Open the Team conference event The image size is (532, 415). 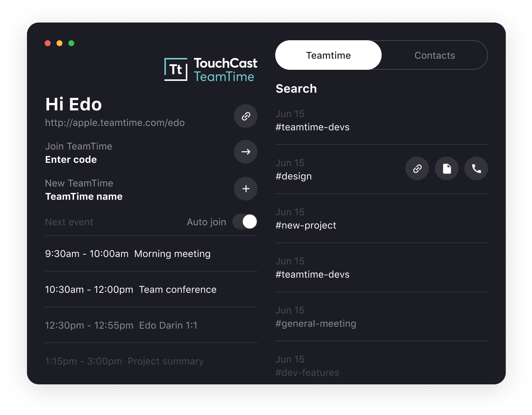coord(151,289)
